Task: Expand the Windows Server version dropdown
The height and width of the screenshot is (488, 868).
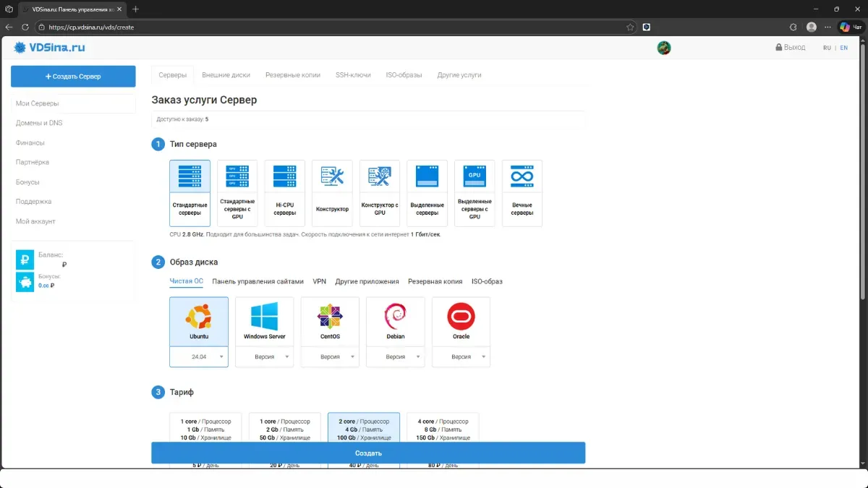Action: point(265,357)
